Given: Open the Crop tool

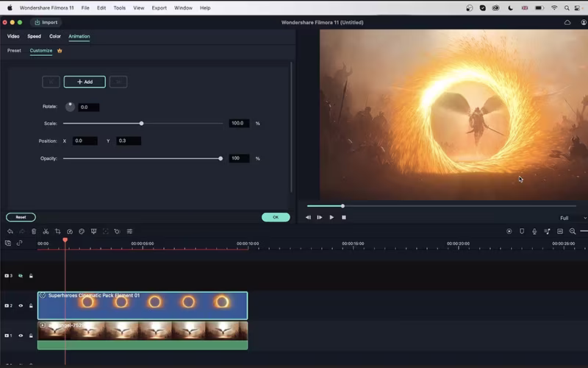Looking at the screenshot, I should tap(58, 231).
